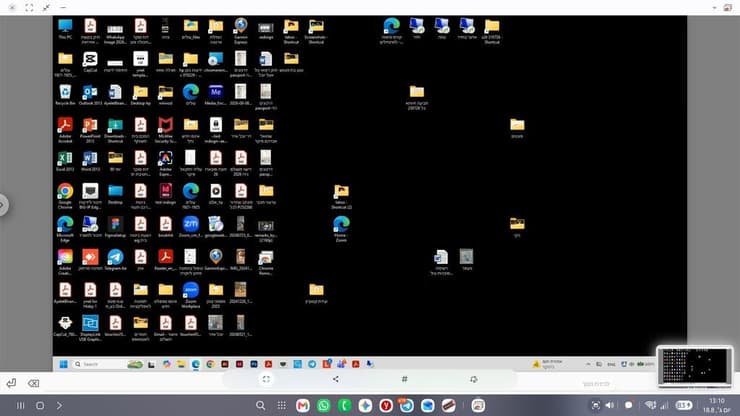Screen dimensions: 740x416
Task: Select the DisplayLink USB Graphics icon
Action: tap(90, 328)
